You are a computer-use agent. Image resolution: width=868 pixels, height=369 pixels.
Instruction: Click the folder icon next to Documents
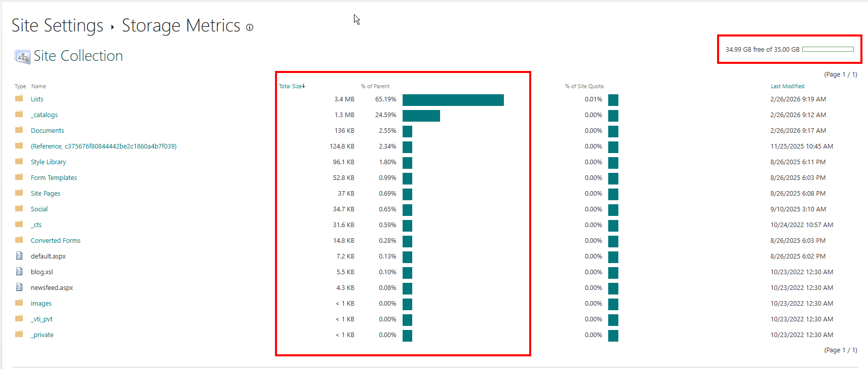[x=19, y=130]
